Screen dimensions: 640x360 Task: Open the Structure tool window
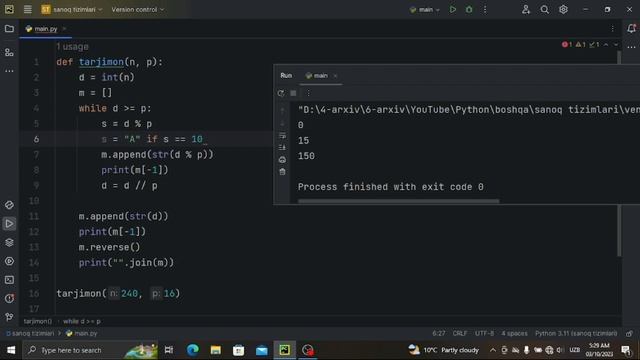coord(9,52)
